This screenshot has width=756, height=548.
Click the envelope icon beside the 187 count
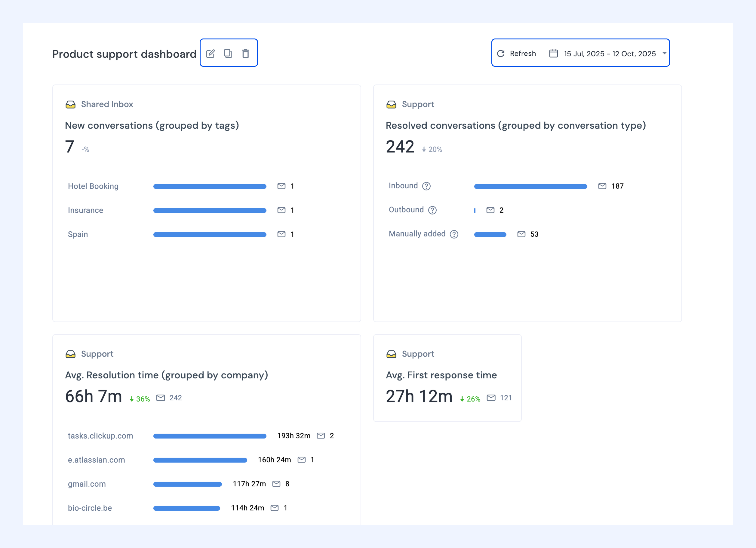point(602,186)
